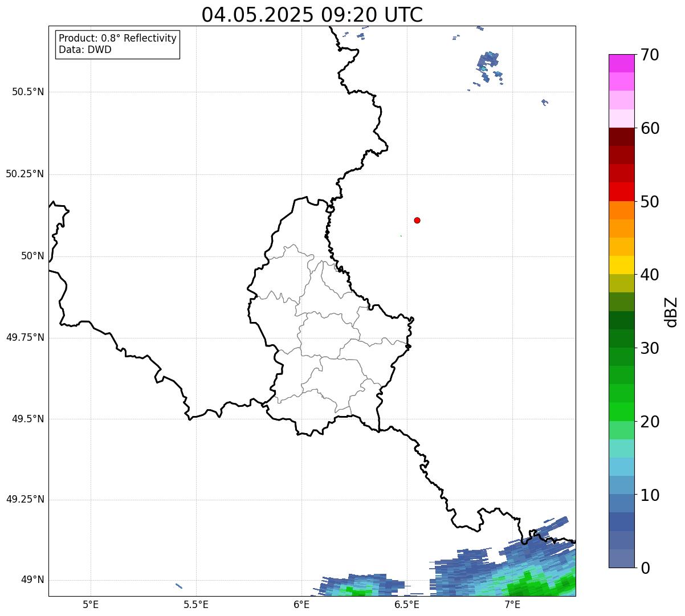The width and height of the screenshot is (685, 616).
Task: Click the longitude label 5°E
Action: (x=91, y=605)
